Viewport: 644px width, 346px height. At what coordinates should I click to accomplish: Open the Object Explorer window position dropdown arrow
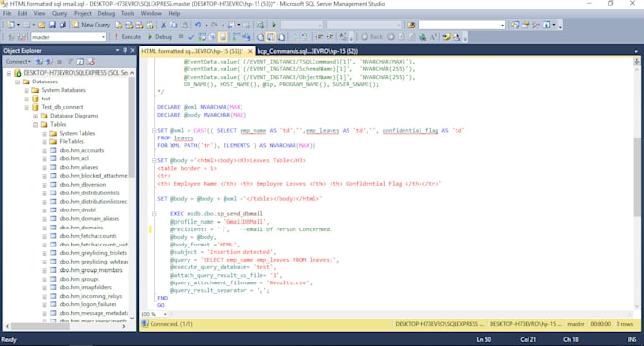(117, 50)
